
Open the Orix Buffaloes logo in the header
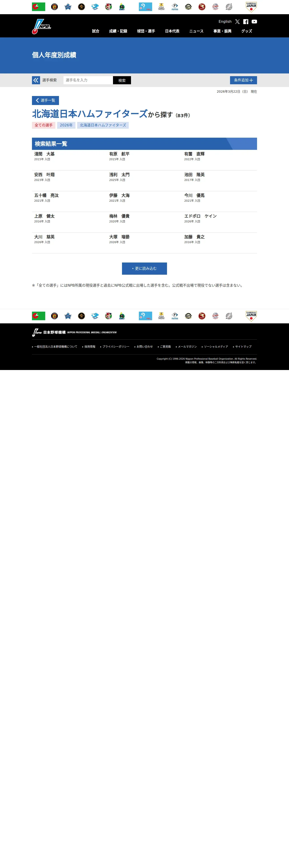(188, 7)
